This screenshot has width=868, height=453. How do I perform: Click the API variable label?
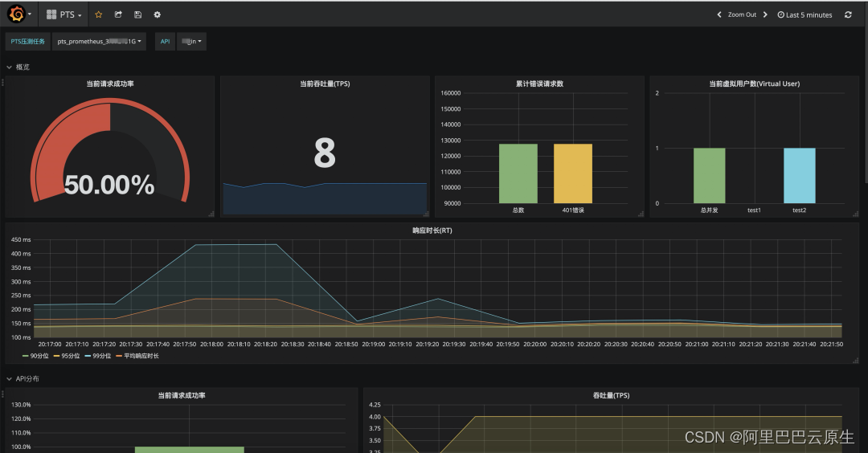pyautogui.click(x=165, y=42)
